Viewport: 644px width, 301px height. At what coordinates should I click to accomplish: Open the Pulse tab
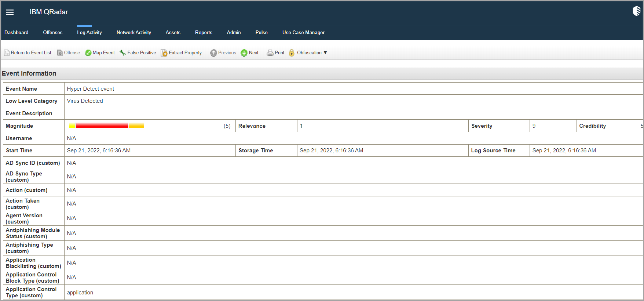click(261, 32)
